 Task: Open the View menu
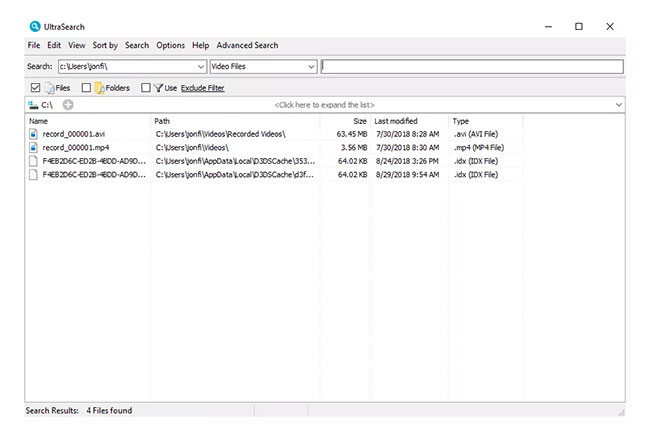[77, 45]
